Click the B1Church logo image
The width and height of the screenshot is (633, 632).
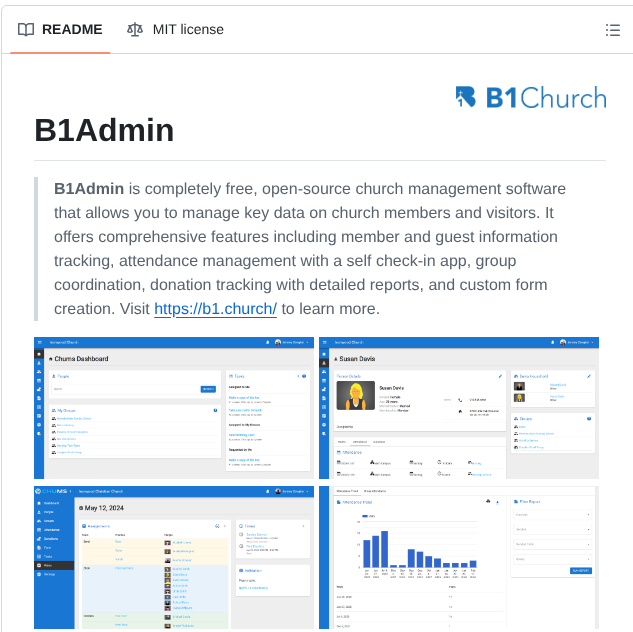(531, 97)
